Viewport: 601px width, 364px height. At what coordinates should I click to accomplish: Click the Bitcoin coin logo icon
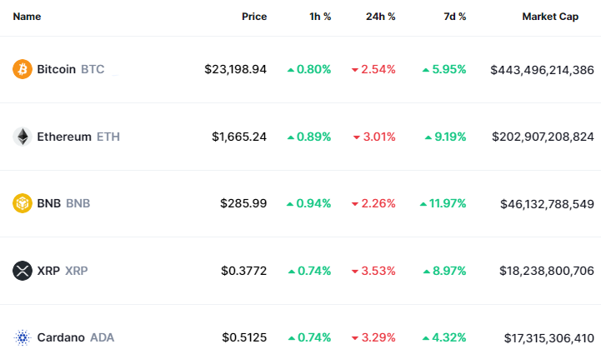click(23, 69)
